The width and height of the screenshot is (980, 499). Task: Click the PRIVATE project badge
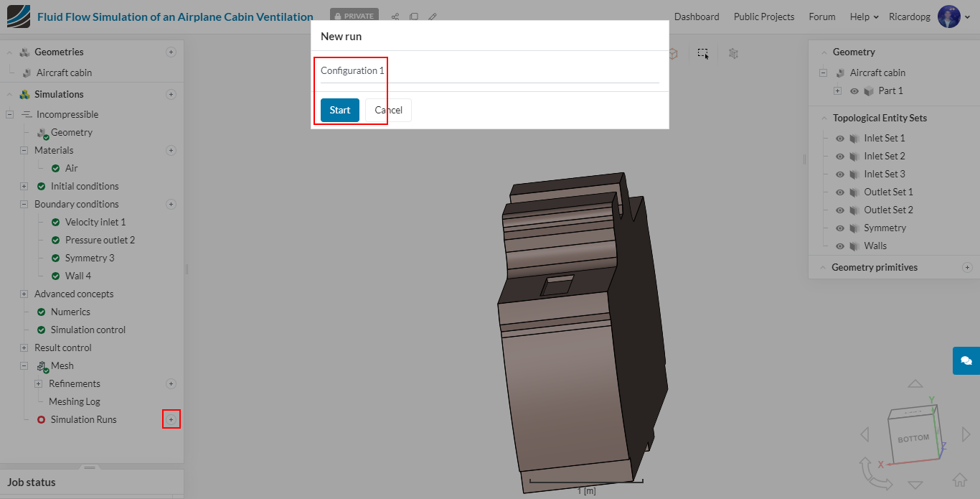point(354,16)
